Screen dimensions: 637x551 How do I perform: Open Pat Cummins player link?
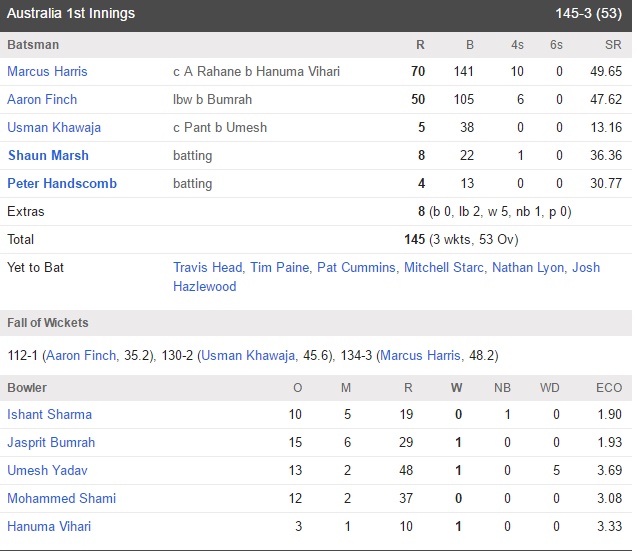tap(356, 268)
